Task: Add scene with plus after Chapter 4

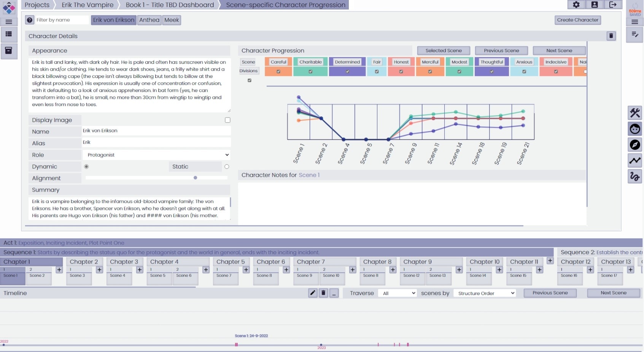Action: coord(206,270)
